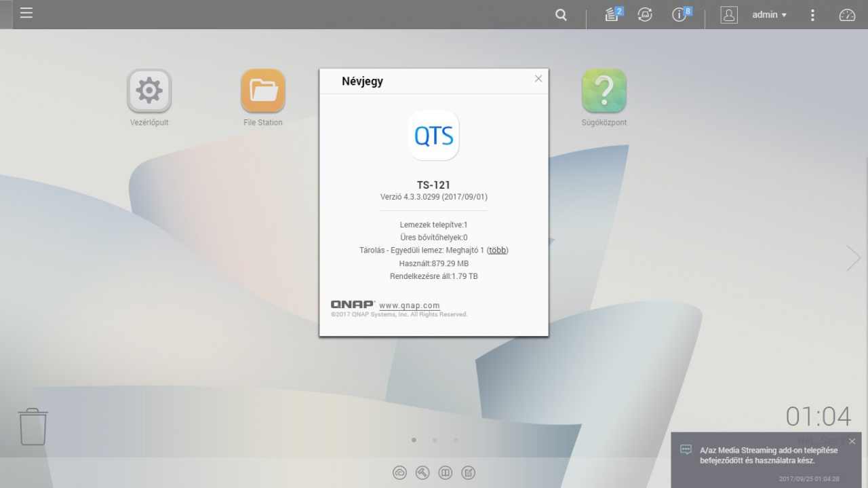Click the feedback edit icon in bottom bar
Viewport: 868px width, 488px height.
[468, 473]
